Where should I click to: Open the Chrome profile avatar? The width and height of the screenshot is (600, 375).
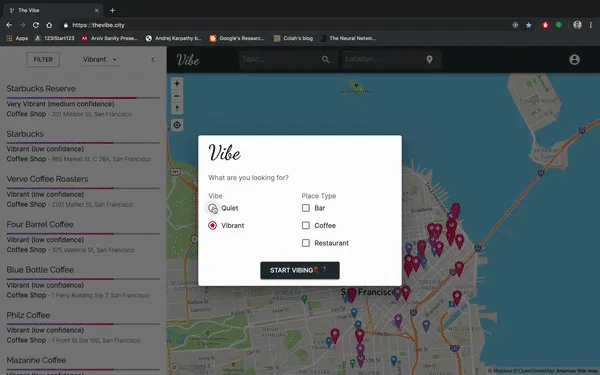click(577, 25)
